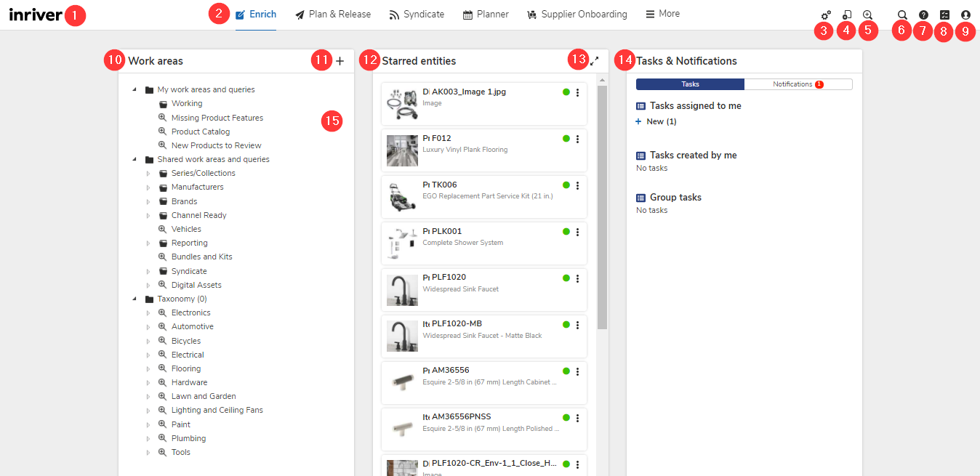Image resolution: width=980 pixels, height=476 pixels.
Task: Expand the Series/Collections folder
Action: coord(148,174)
